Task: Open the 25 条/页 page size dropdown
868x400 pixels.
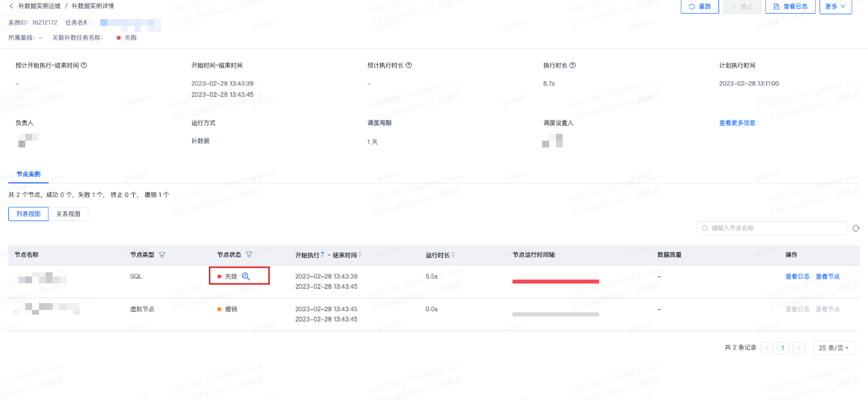Action: (834, 348)
